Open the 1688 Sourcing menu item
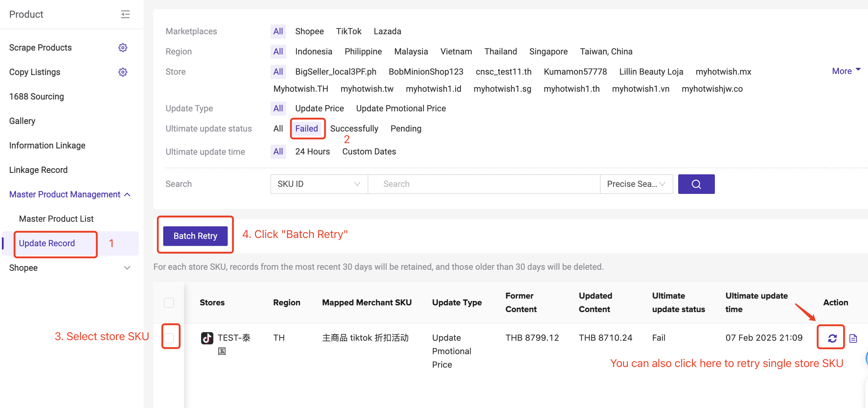The width and height of the screenshot is (868, 408). 36,96
